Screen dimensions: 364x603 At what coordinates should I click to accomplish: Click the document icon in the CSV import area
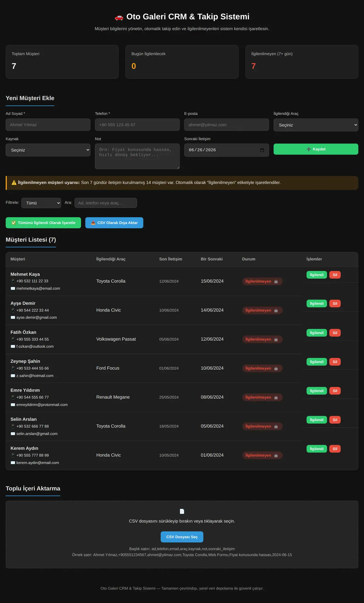pos(182,511)
